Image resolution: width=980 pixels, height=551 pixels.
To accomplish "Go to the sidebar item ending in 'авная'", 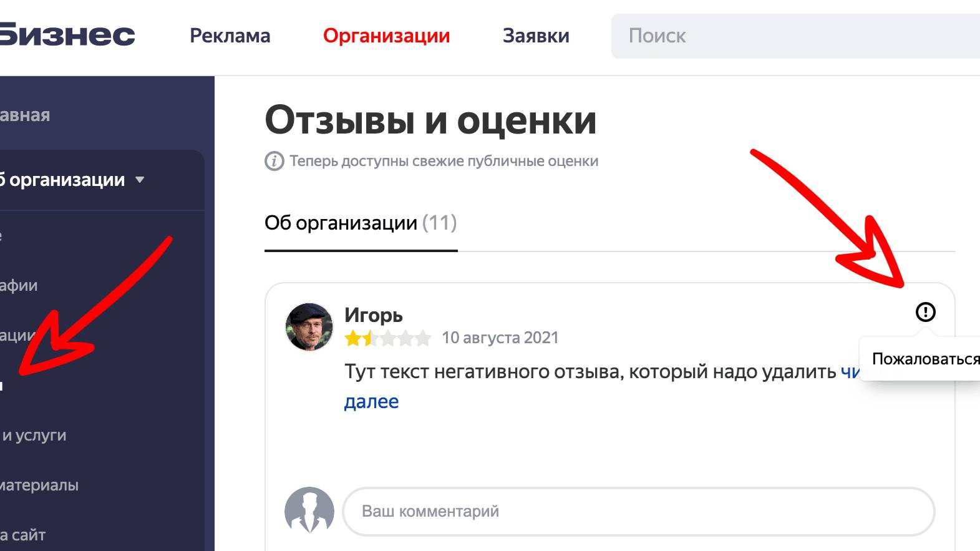I will coord(25,115).
